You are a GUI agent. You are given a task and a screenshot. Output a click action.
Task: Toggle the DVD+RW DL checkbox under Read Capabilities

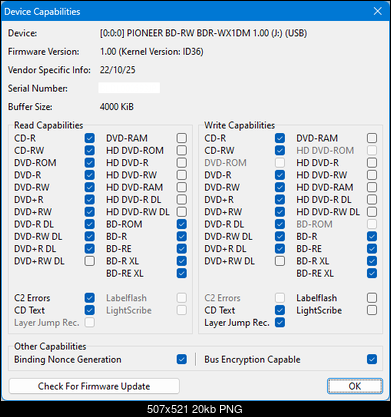point(89,261)
